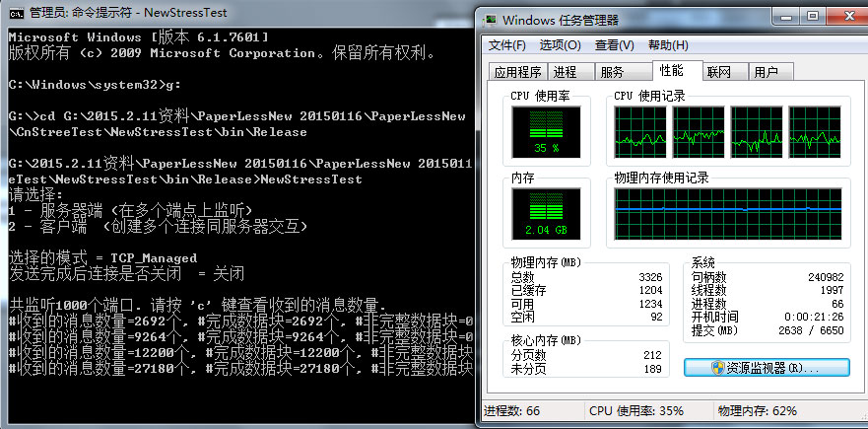Click the 已缓存 value 1204
The width and height of the screenshot is (868, 429).
(x=650, y=290)
